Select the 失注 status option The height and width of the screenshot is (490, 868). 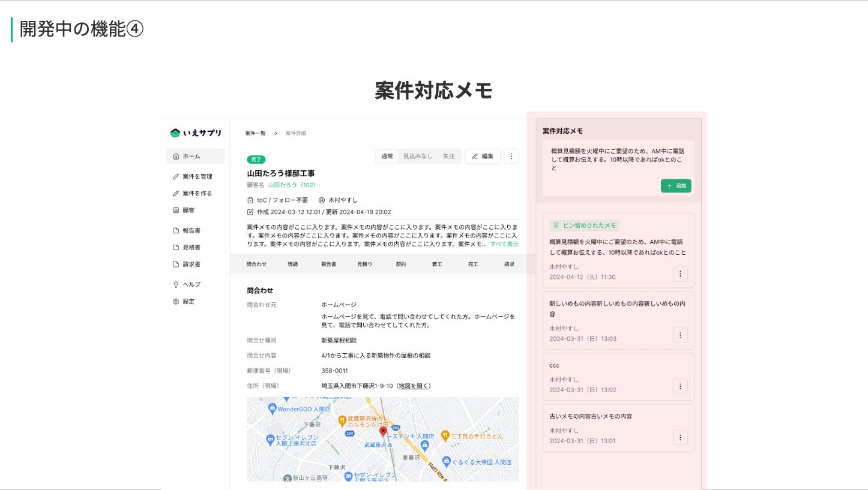(449, 157)
